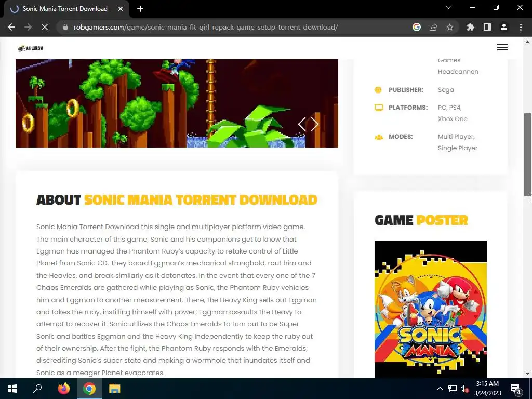Open the Sonic Mania game poster

click(x=431, y=309)
